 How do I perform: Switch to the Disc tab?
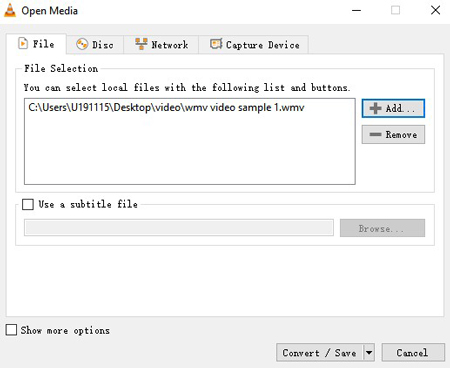(x=95, y=45)
